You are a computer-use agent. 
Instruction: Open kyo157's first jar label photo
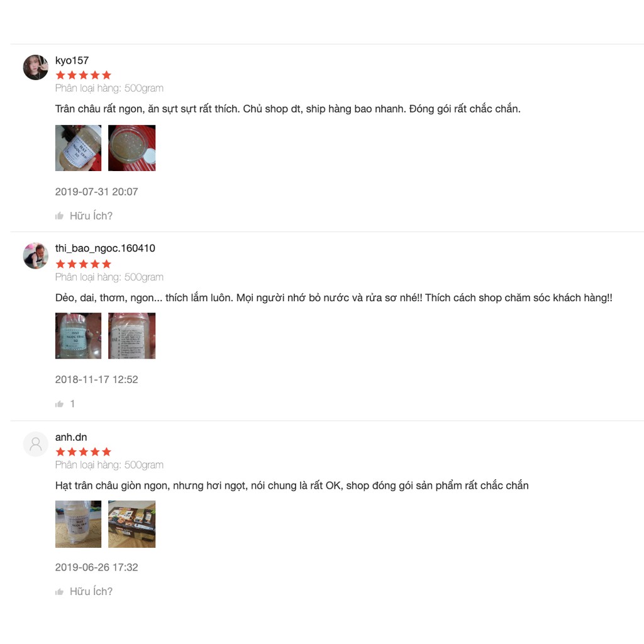tap(79, 148)
